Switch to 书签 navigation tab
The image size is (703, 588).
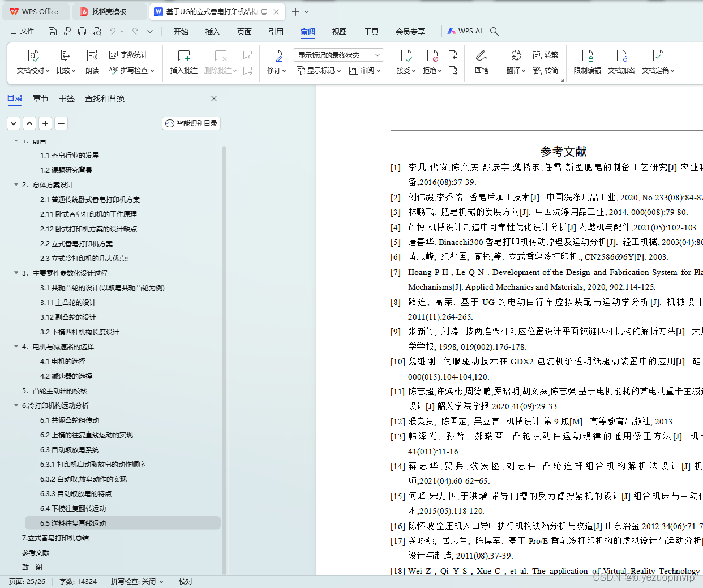67,98
